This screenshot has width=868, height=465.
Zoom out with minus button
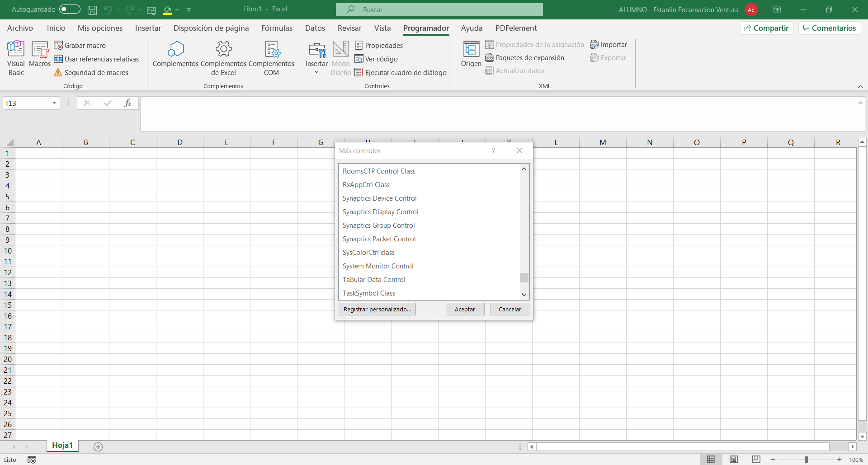773,460
